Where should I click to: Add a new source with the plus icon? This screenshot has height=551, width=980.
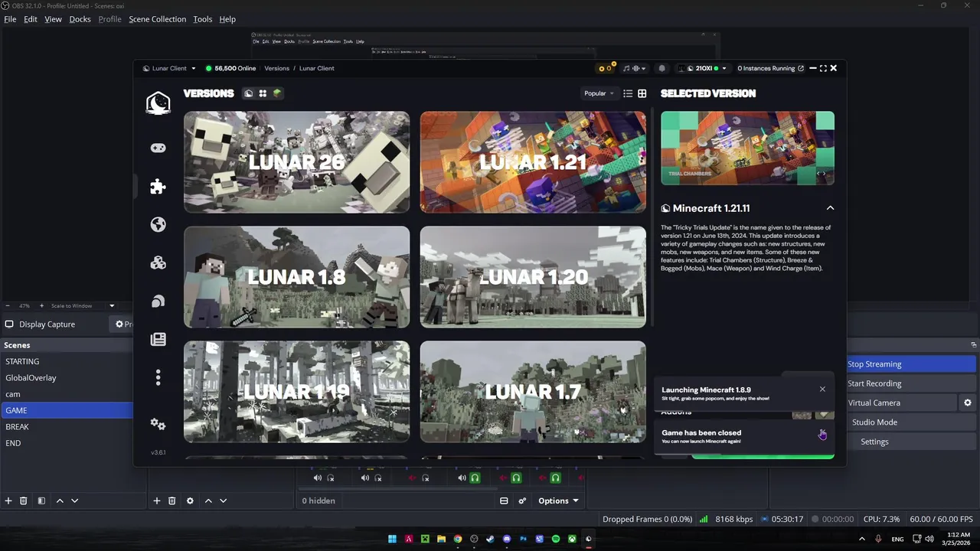coord(157,500)
